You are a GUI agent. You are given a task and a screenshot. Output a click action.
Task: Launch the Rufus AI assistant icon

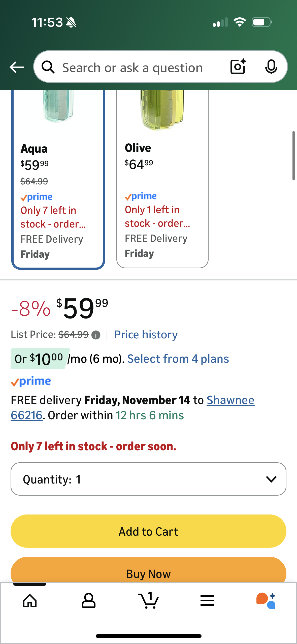pos(266,601)
